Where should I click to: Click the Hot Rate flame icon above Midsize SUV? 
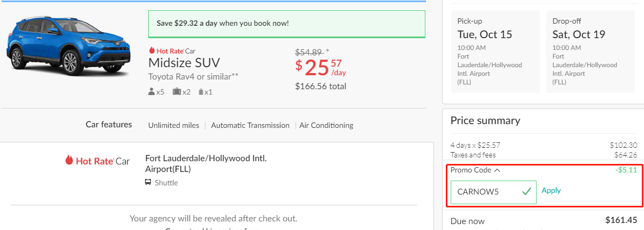click(152, 51)
